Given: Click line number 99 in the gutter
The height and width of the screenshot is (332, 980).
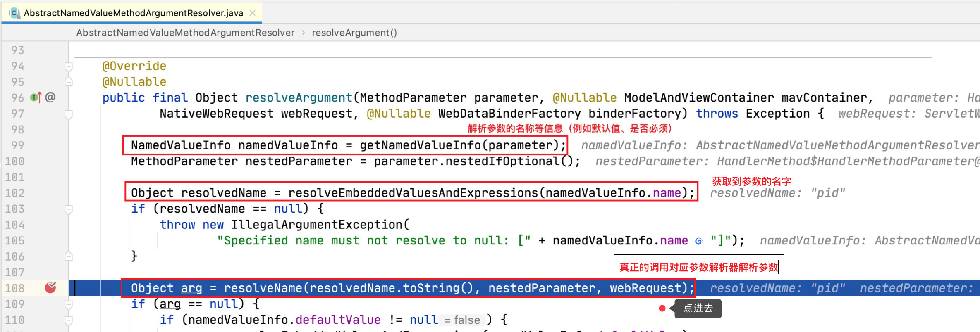Looking at the screenshot, I should [x=17, y=145].
